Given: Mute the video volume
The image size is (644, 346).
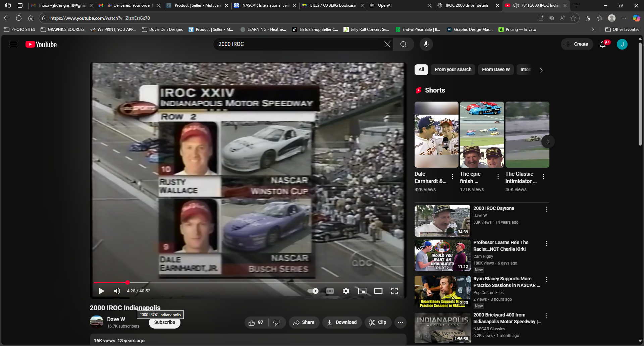Looking at the screenshot, I should 117,291.
